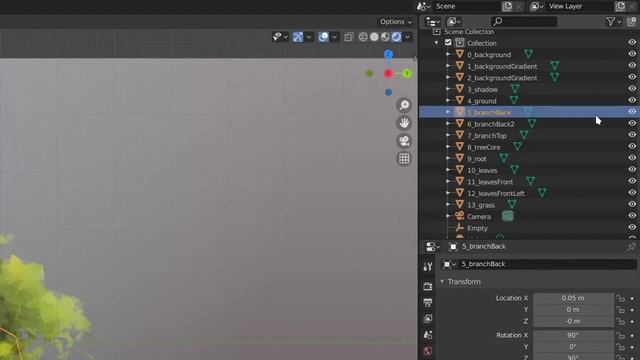Hide 3_shadow via its eye icon
The image size is (640, 360).
coord(632,89)
